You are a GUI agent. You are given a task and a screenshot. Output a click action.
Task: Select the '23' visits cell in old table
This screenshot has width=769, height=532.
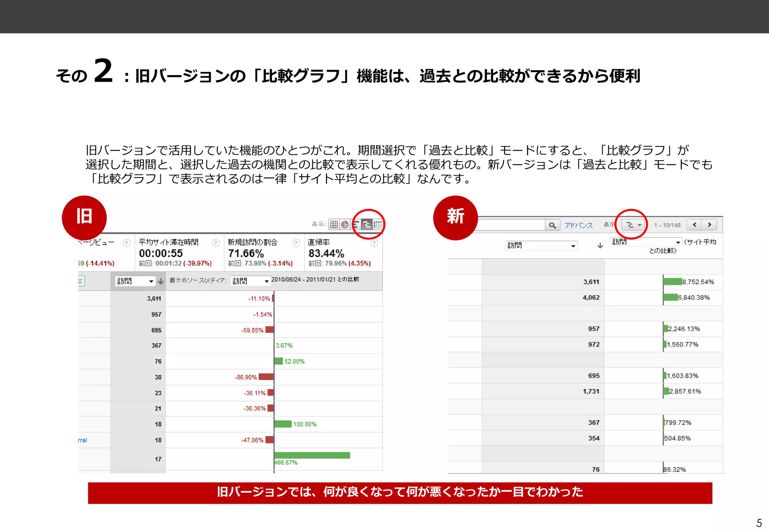(x=158, y=393)
